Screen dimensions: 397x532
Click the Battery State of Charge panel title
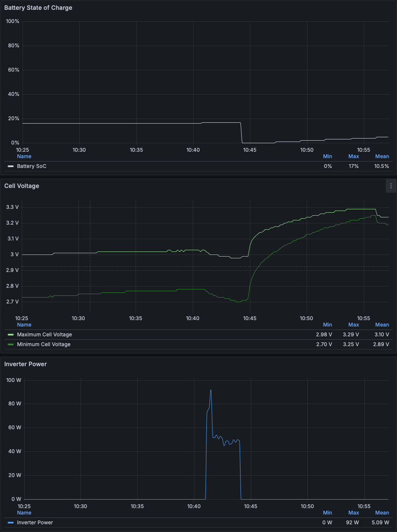(38, 8)
